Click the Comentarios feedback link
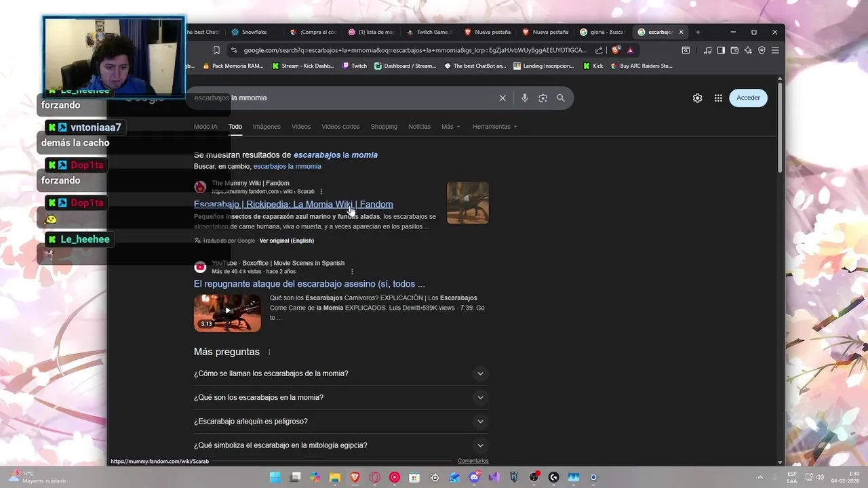 [473, 461]
